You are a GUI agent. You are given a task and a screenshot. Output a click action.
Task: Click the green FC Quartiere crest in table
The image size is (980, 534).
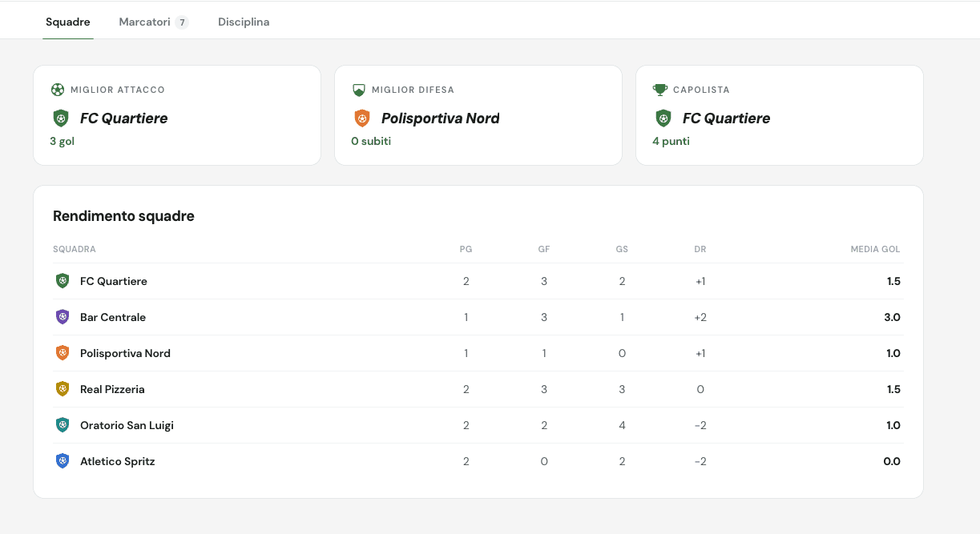[x=63, y=281]
